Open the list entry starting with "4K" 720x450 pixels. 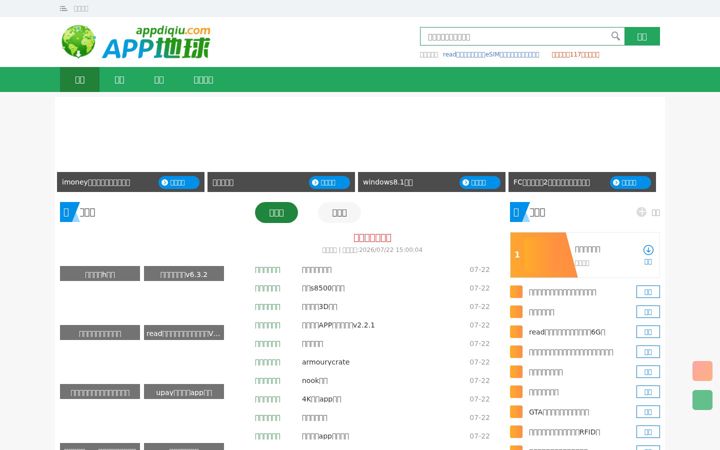tap(321, 399)
